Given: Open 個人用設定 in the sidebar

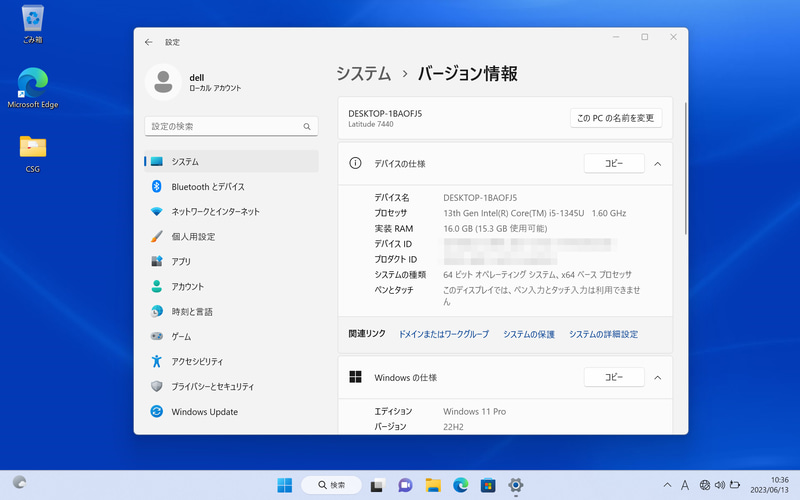Looking at the screenshot, I should click(x=231, y=236).
